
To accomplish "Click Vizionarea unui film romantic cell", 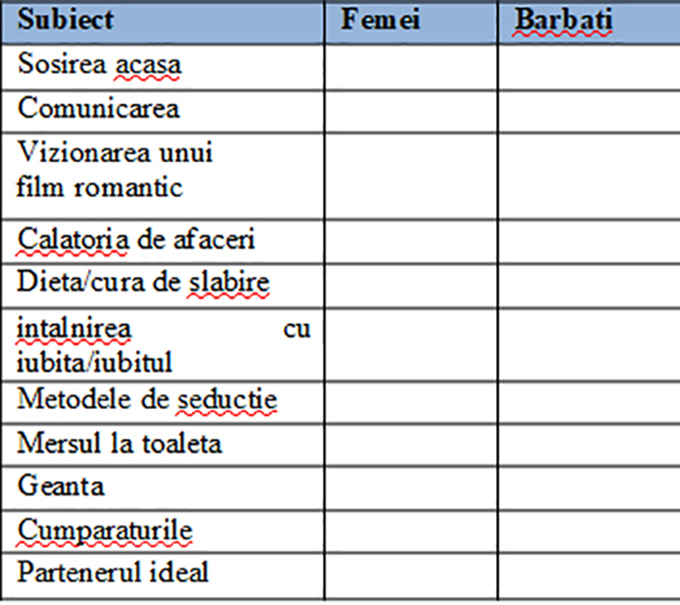I will click(163, 176).
